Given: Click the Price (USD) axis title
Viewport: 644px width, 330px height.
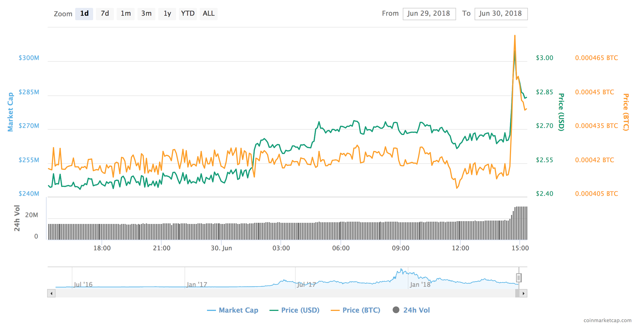Looking at the screenshot, I should click(x=561, y=112).
